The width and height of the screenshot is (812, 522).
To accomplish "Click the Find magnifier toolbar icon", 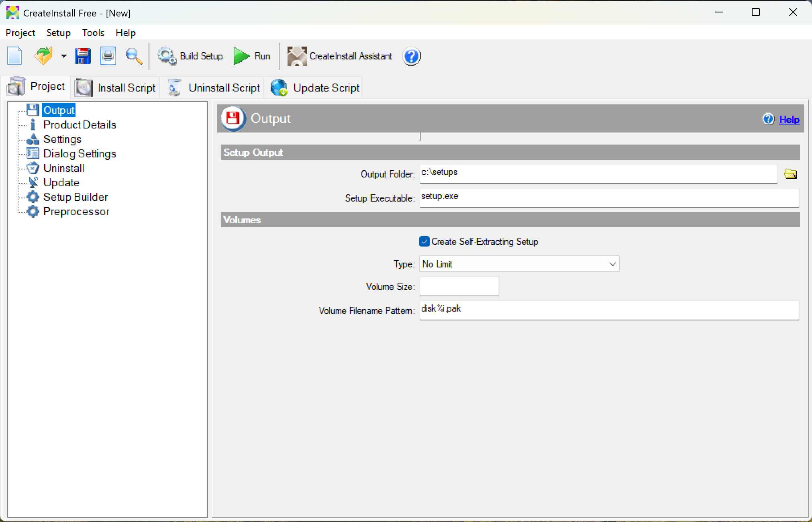I will 134,56.
